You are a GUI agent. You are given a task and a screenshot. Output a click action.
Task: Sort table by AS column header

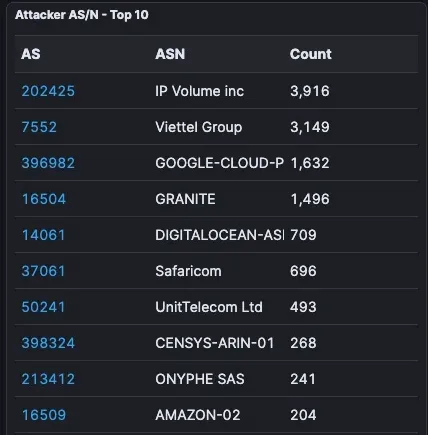pos(31,54)
